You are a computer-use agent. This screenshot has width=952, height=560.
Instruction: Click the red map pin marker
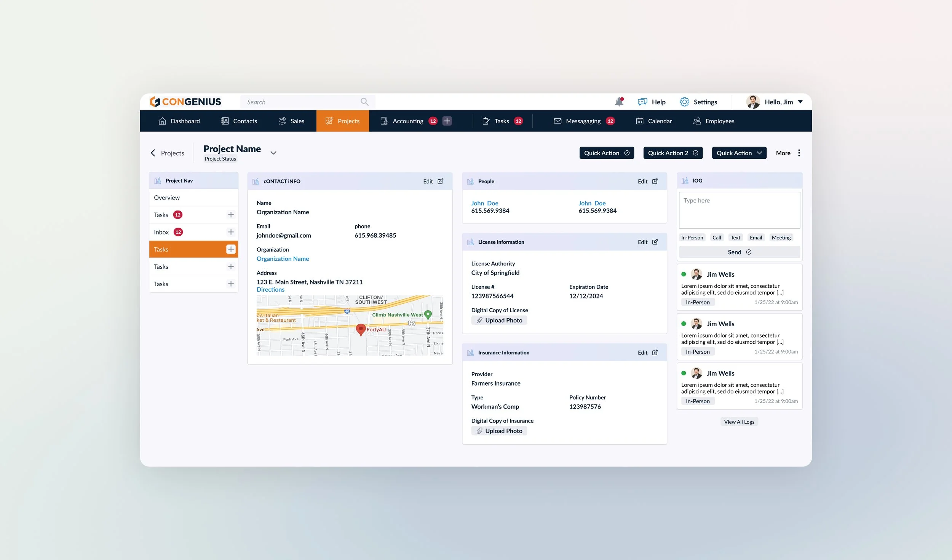pos(361,329)
